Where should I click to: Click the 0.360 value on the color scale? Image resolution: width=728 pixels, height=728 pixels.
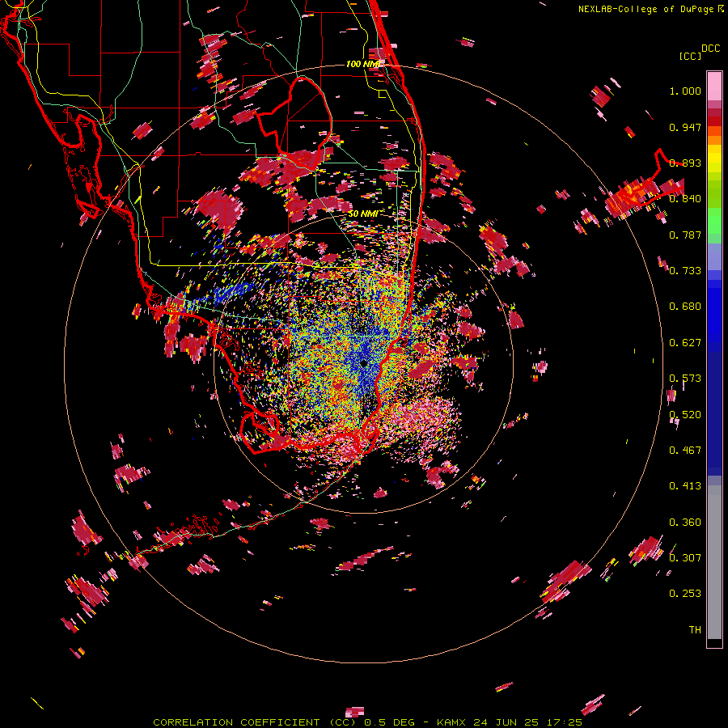685,523
